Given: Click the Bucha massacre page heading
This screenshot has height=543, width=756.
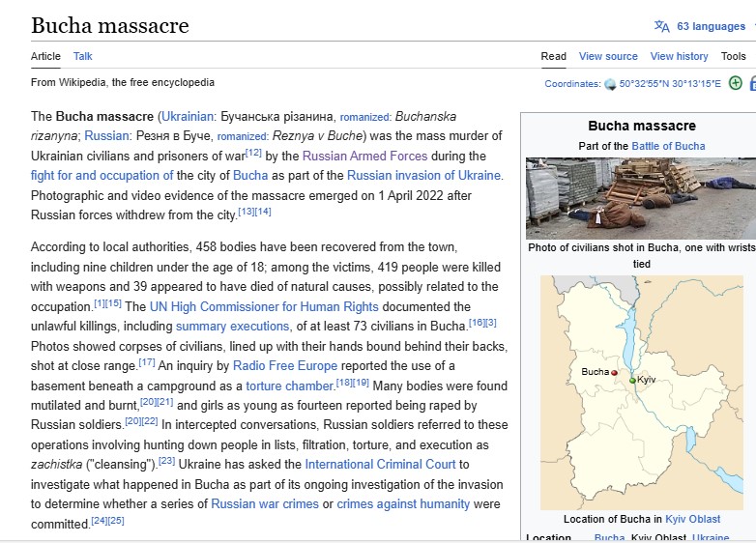Looking at the screenshot, I should click(110, 25).
